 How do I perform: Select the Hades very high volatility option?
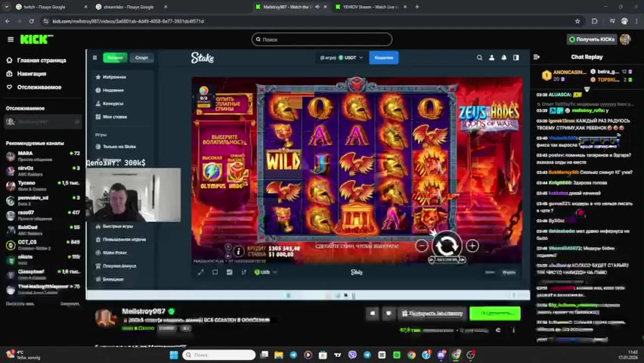coord(236,171)
